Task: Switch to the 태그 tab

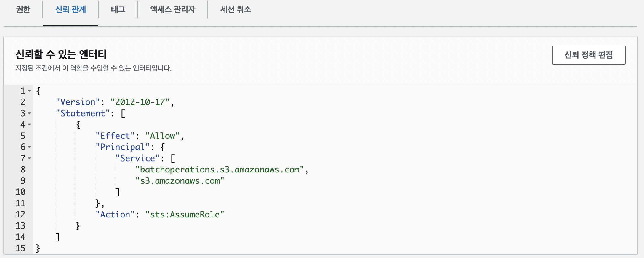Action: 118,9
